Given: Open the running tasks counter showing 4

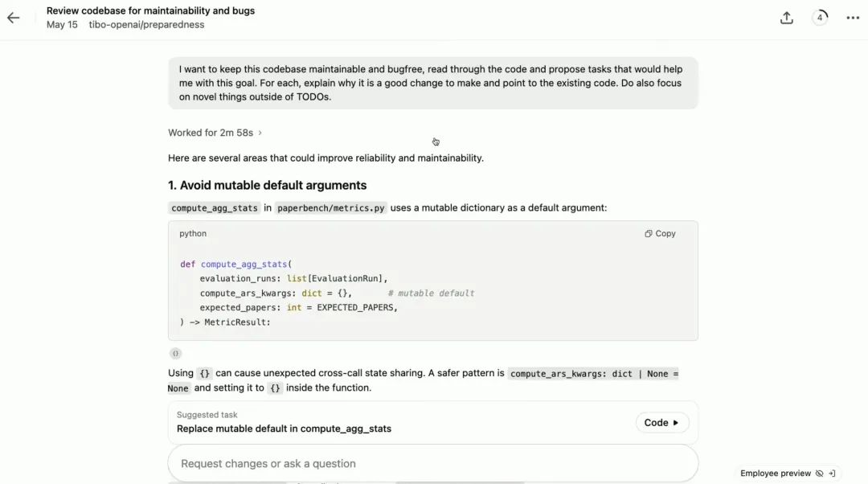Looking at the screenshot, I should coord(820,18).
